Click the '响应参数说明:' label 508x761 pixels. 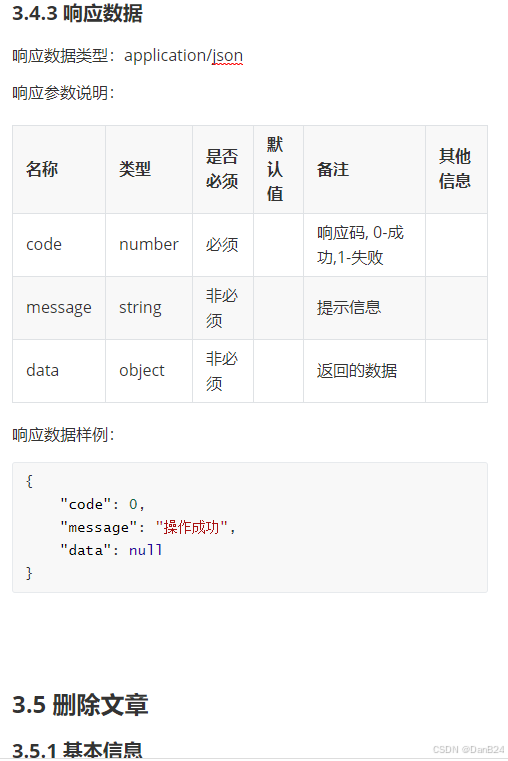click(64, 92)
